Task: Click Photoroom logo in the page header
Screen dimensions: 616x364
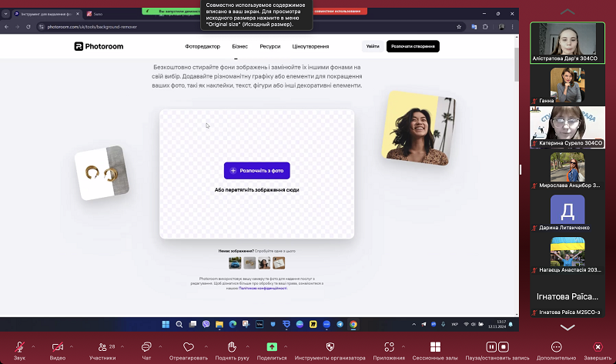Action: 99,46
